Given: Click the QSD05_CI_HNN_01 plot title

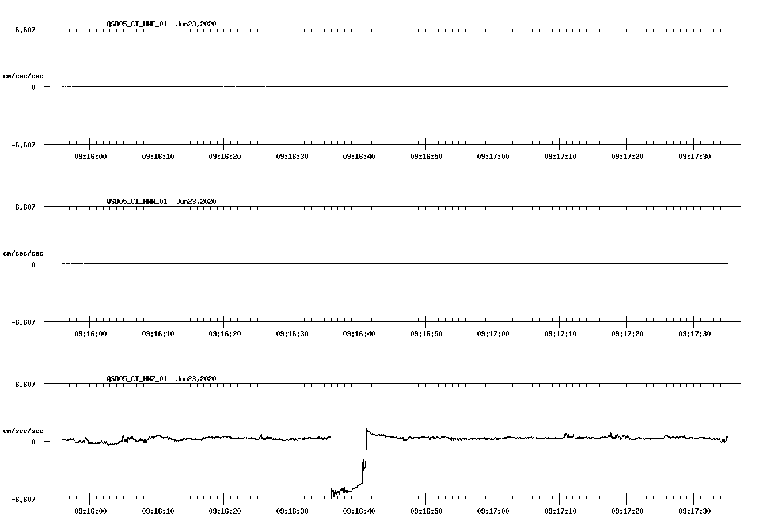Looking at the screenshot, I should click(x=161, y=202).
